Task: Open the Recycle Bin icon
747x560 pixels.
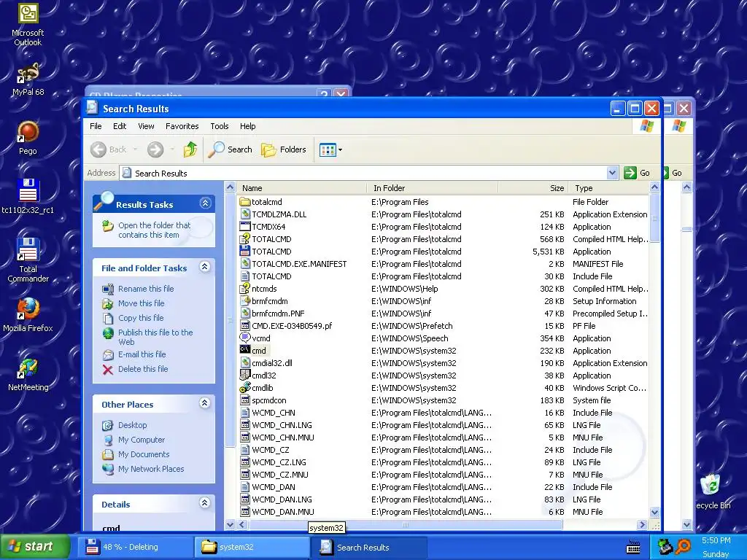Action: 712,492
